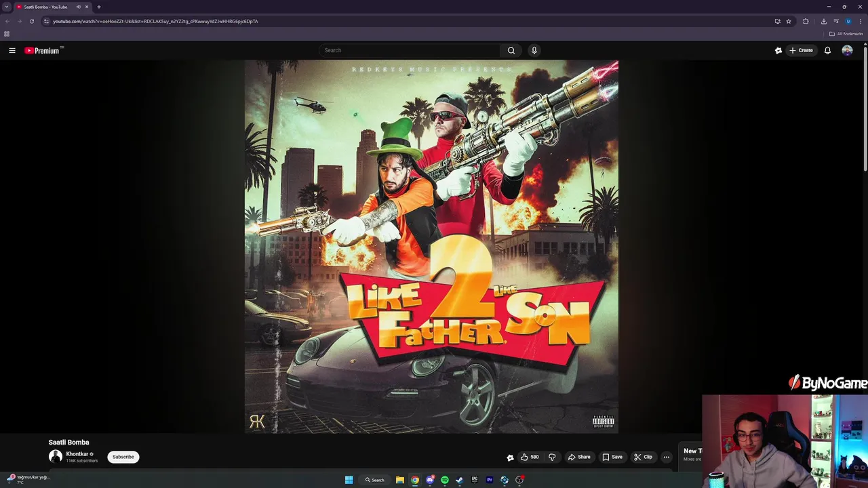Image resolution: width=868 pixels, height=488 pixels.
Task: Open Epic Games Launcher from taskbar
Action: click(x=475, y=480)
